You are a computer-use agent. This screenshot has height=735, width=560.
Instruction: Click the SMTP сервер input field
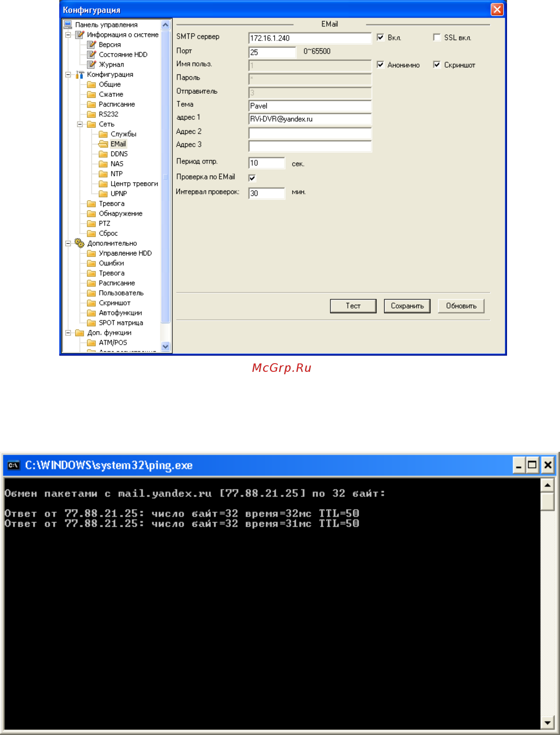pyautogui.click(x=310, y=38)
